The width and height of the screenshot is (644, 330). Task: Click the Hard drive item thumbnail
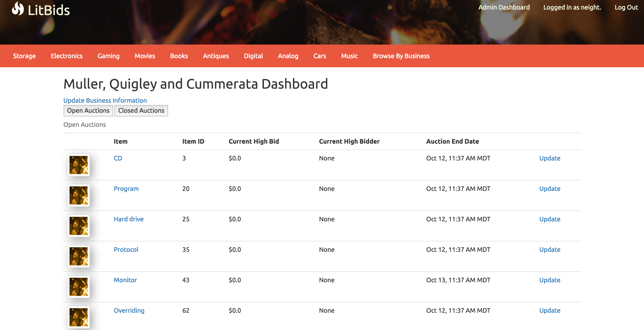(79, 226)
